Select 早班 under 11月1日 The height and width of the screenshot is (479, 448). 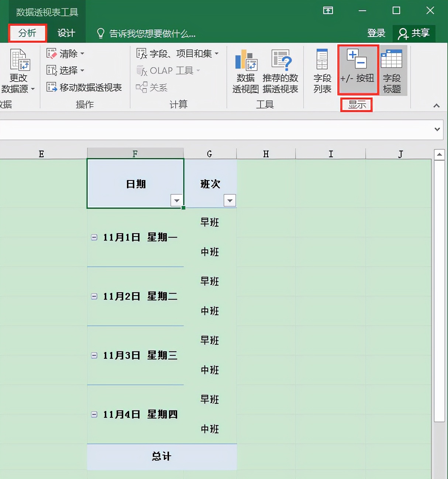210,222
